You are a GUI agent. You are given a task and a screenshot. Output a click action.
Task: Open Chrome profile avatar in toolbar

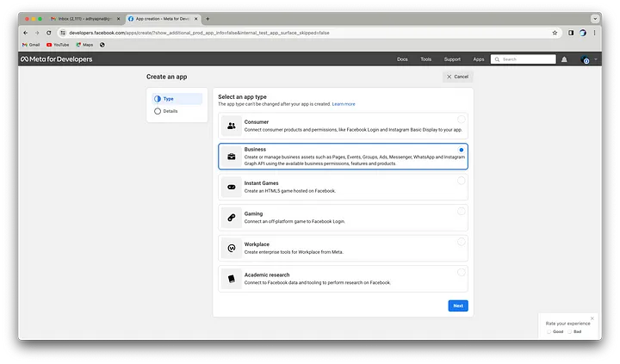tap(583, 33)
